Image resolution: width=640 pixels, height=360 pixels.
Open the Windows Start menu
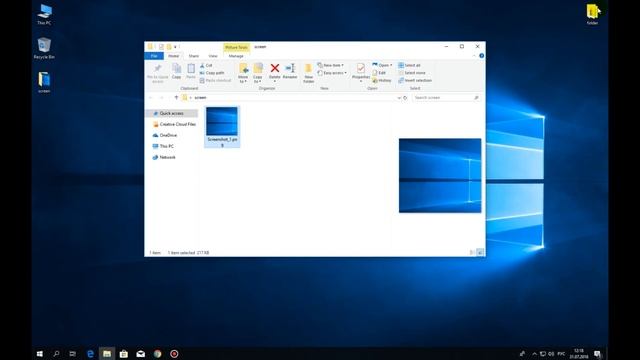[x=40, y=353]
